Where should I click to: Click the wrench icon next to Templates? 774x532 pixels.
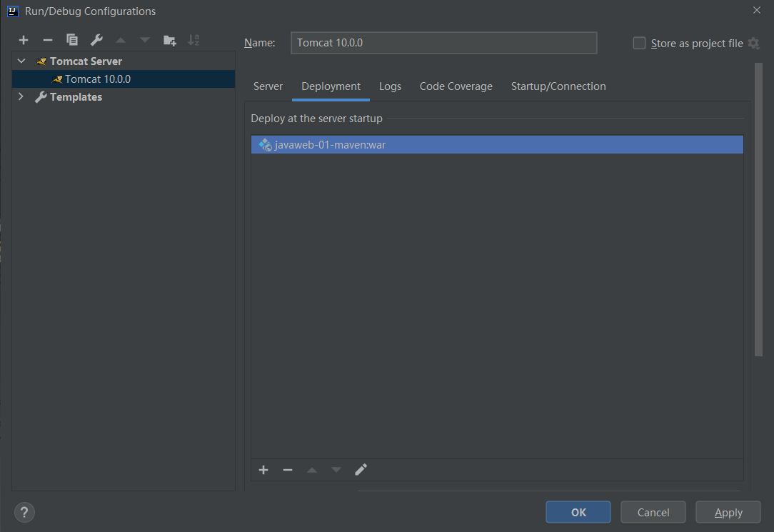pyautogui.click(x=41, y=97)
